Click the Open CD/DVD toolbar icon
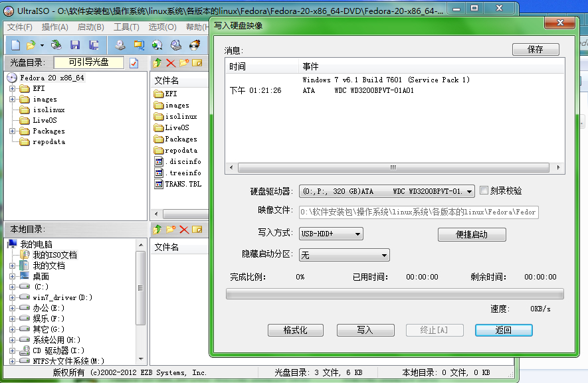588x383 pixels. click(x=56, y=45)
